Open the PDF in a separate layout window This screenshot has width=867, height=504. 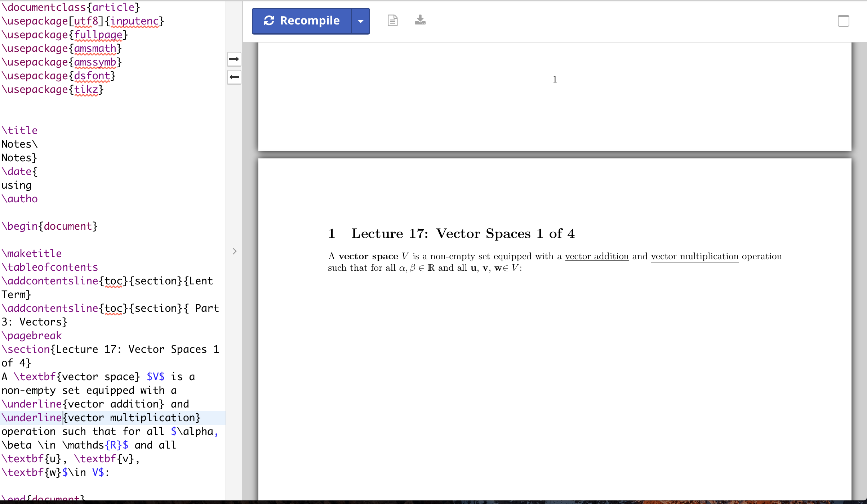[843, 21]
